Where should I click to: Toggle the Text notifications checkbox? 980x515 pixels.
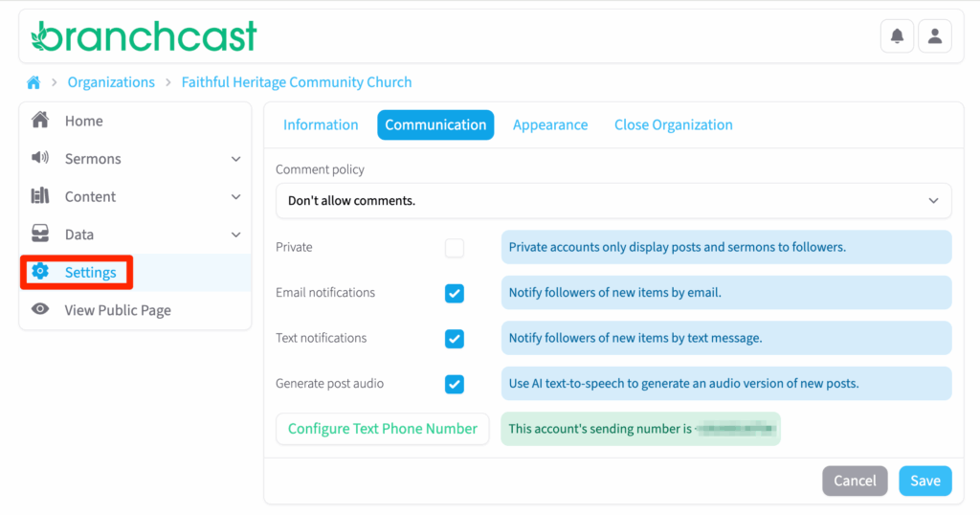click(x=455, y=339)
